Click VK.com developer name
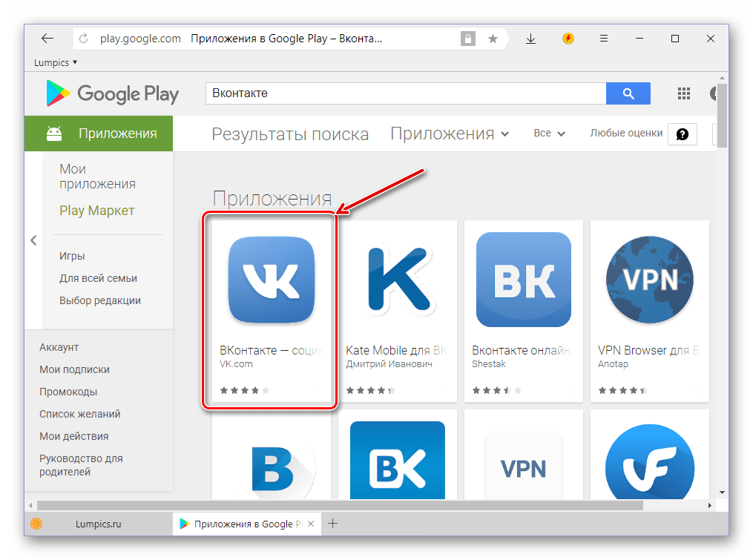Viewport: 753px width, 560px height. (x=236, y=364)
